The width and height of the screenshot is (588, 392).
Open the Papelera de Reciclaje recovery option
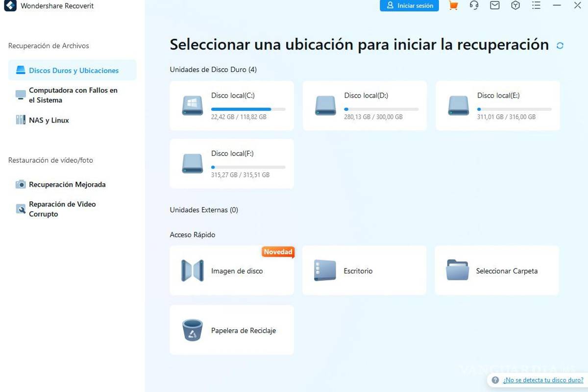231,329
